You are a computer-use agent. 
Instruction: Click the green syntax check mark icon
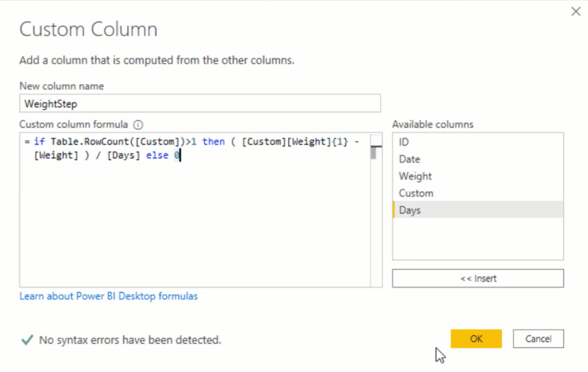click(27, 340)
